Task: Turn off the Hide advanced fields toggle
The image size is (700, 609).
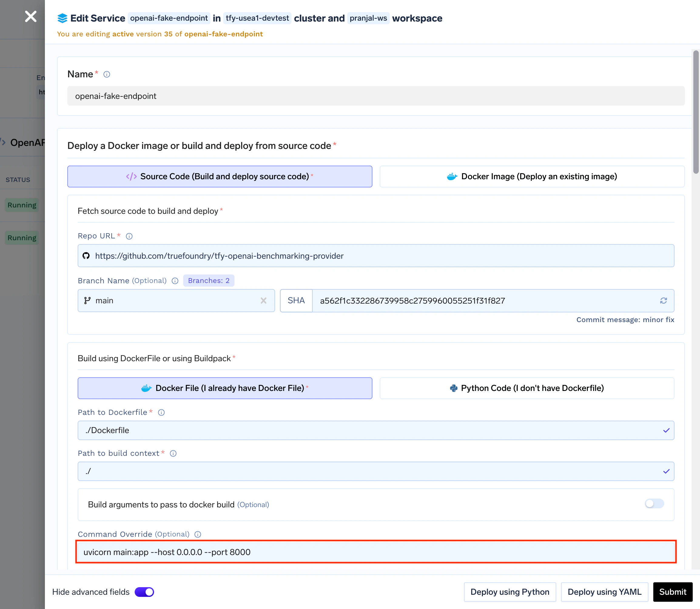Action: tap(144, 592)
